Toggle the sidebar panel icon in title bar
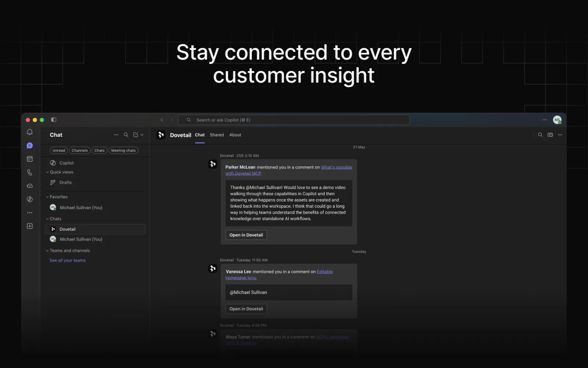This screenshot has width=588, height=368. (54, 120)
